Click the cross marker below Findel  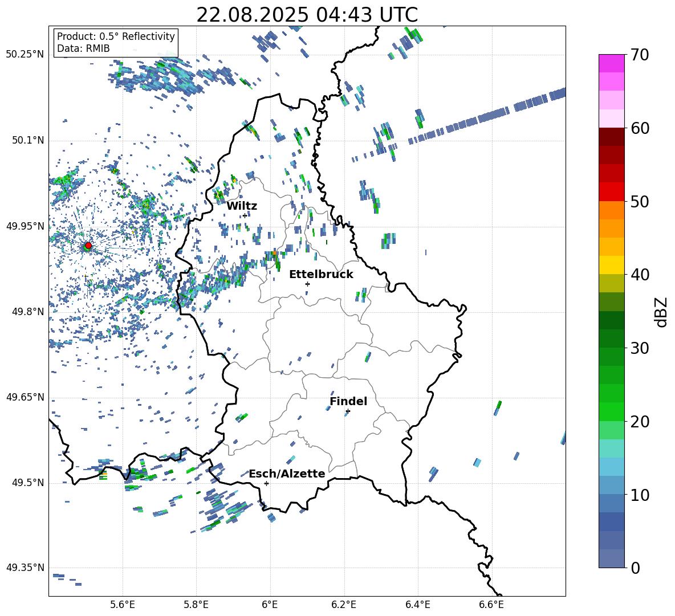click(348, 411)
